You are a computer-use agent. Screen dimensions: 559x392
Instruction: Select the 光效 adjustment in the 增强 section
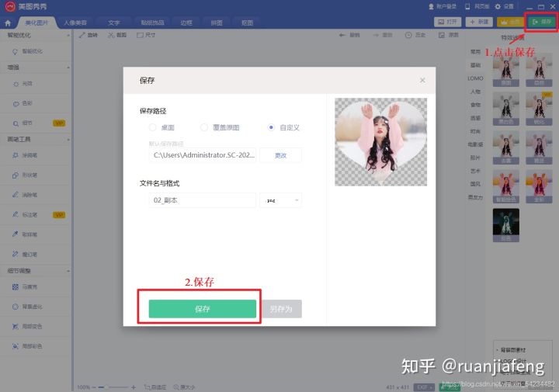(23, 84)
